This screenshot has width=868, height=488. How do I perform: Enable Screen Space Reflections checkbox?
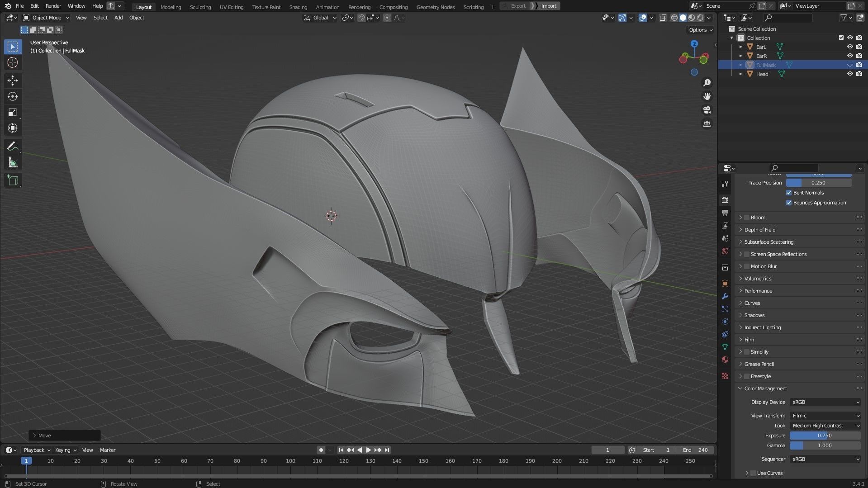(x=747, y=254)
